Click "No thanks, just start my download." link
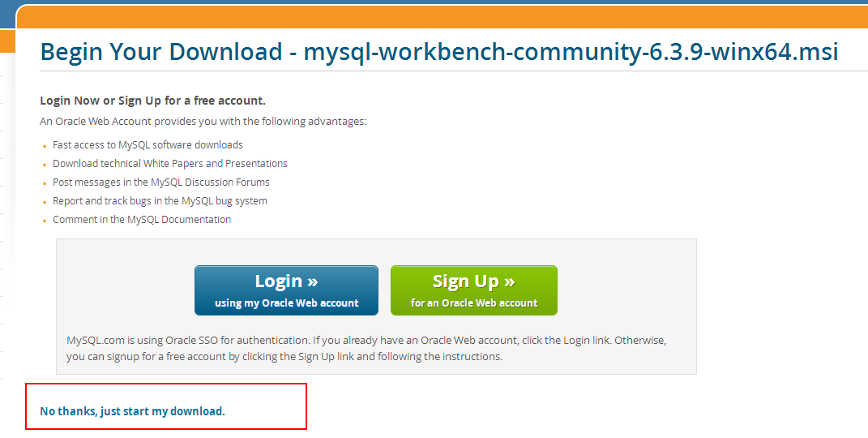868x438 pixels. point(132,411)
